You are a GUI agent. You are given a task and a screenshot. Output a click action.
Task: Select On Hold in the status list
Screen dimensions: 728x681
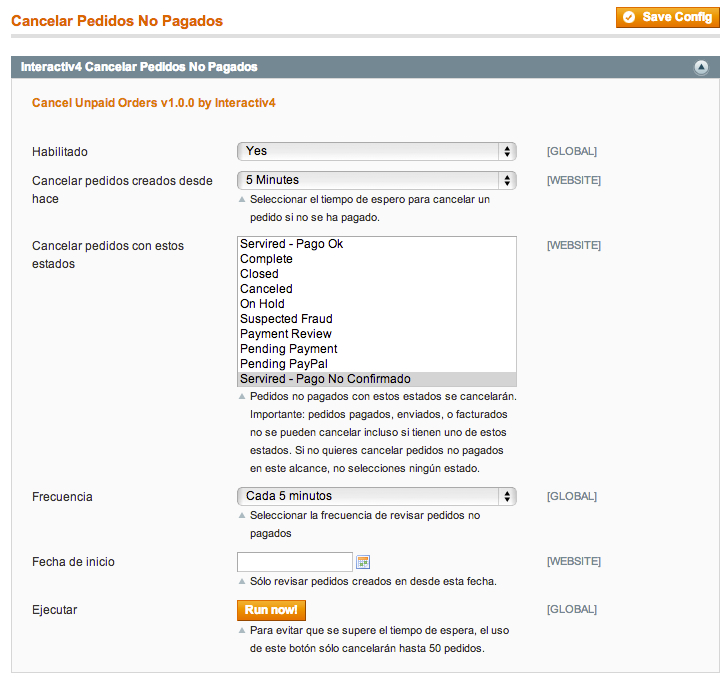tap(377, 304)
